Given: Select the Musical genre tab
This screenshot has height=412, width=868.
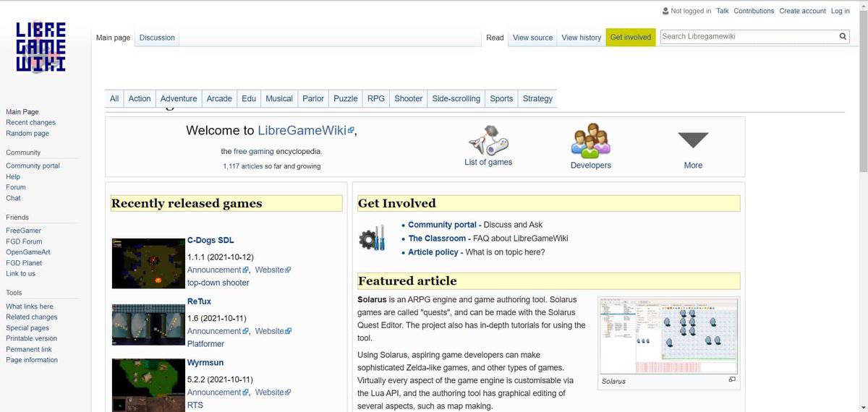Looking at the screenshot, I should pos(279,99).
